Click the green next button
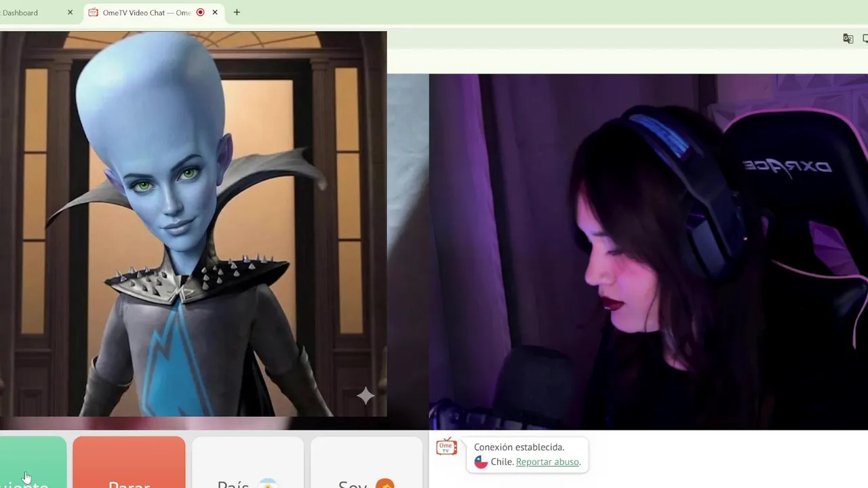 pos(33,462)
